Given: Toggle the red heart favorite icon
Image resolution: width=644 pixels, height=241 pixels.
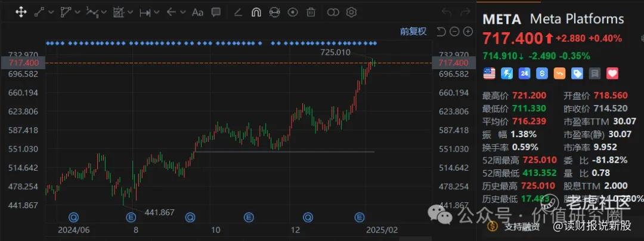Looking at the screenshot, I should (612, 73).
